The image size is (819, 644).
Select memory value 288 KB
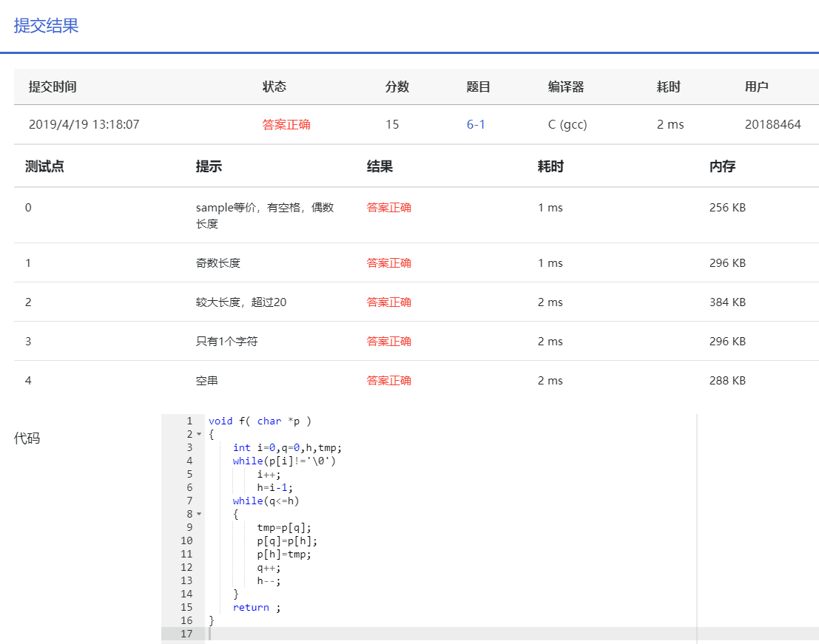coord(727,381)
